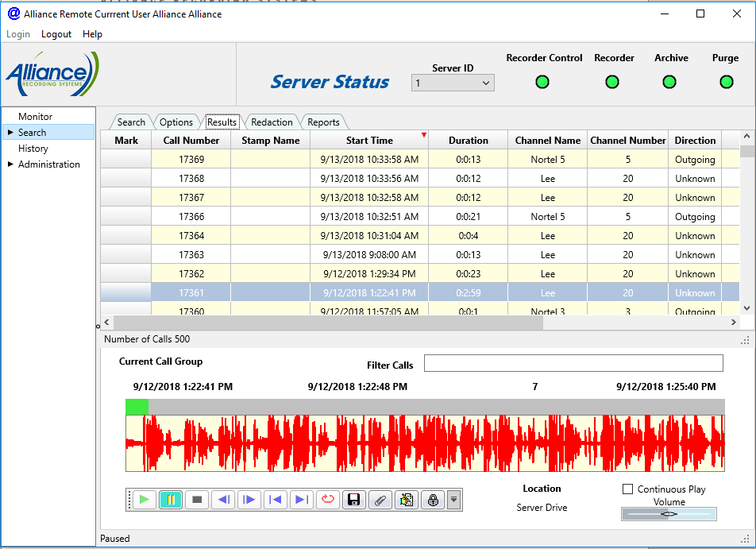Click the Recorder Control green status light

(542, 82)
